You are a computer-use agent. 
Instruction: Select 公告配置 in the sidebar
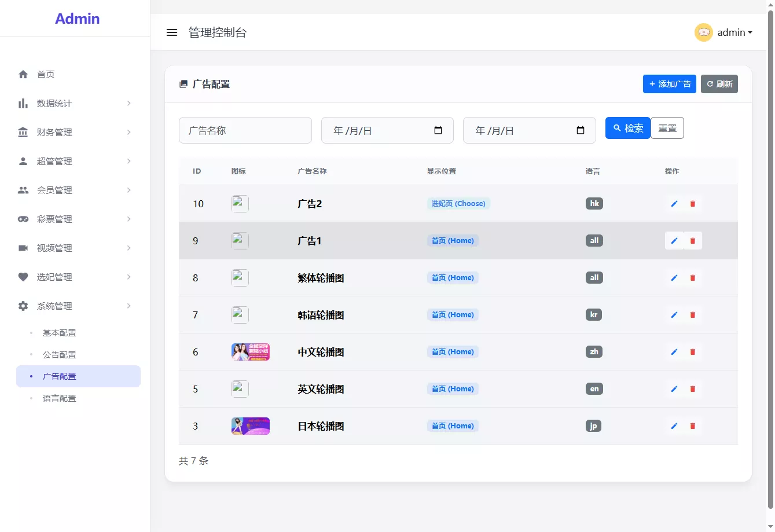59,354
